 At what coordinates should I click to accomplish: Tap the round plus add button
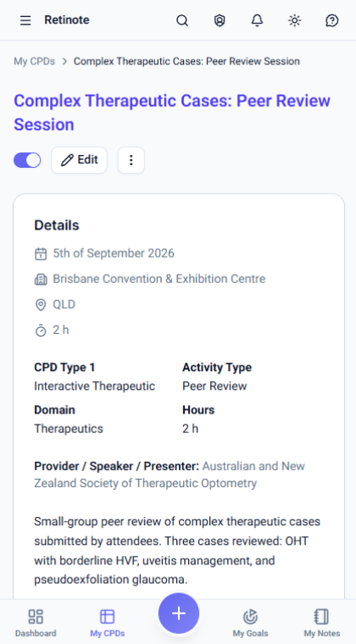coord(179,613)
